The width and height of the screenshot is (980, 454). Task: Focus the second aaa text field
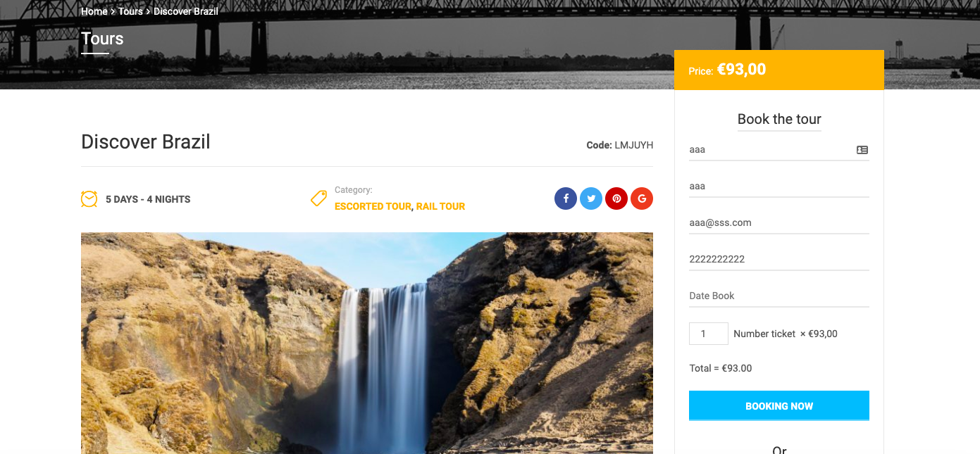coord(779,187)
